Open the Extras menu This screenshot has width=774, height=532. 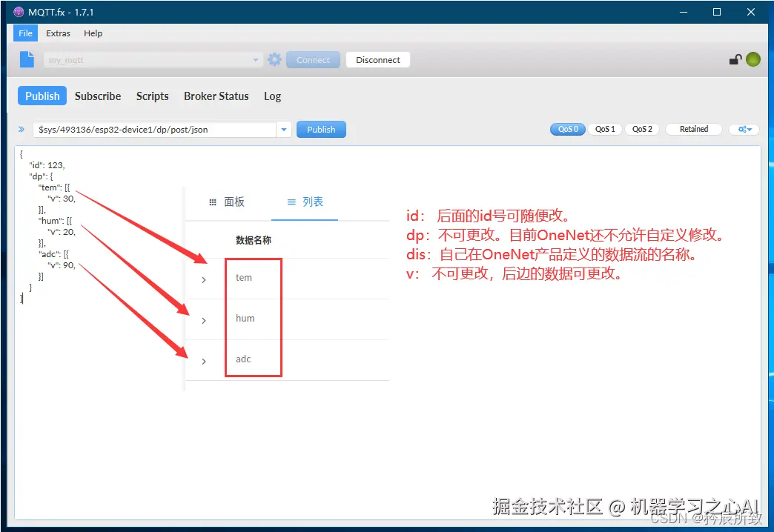(x=59, y=33)
